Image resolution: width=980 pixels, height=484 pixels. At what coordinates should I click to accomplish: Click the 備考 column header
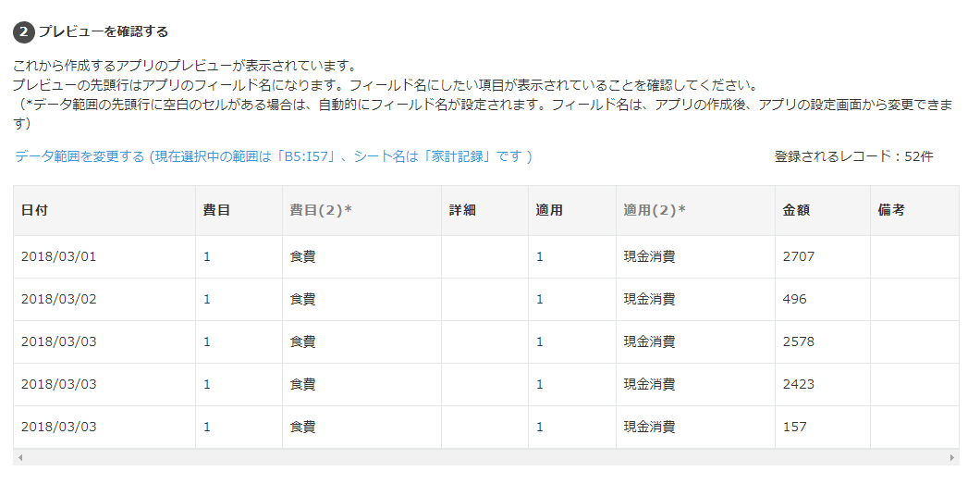point(914,211)
